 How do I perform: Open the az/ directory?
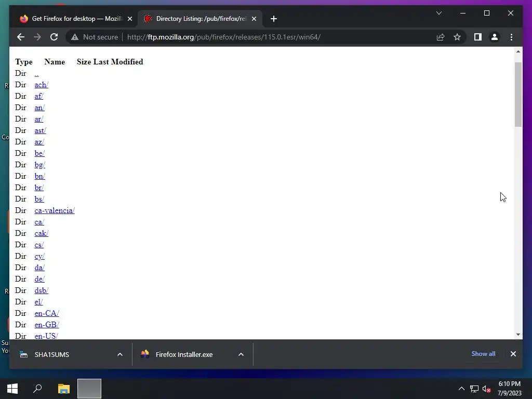[x=39, y=142]
